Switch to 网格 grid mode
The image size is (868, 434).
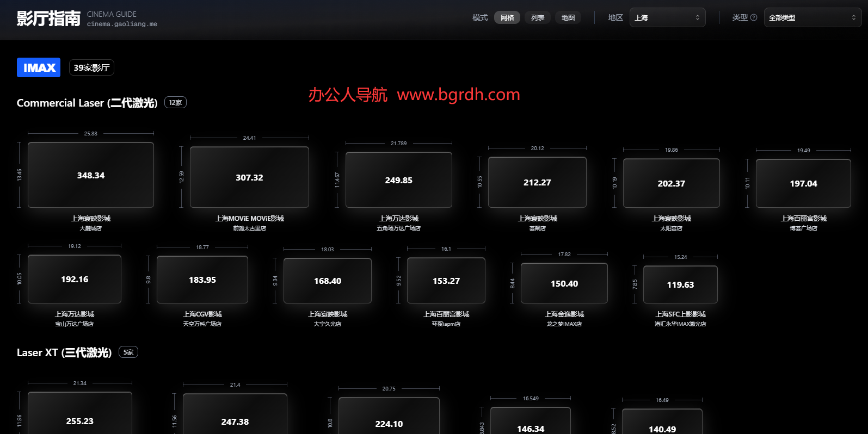point(507,17)
